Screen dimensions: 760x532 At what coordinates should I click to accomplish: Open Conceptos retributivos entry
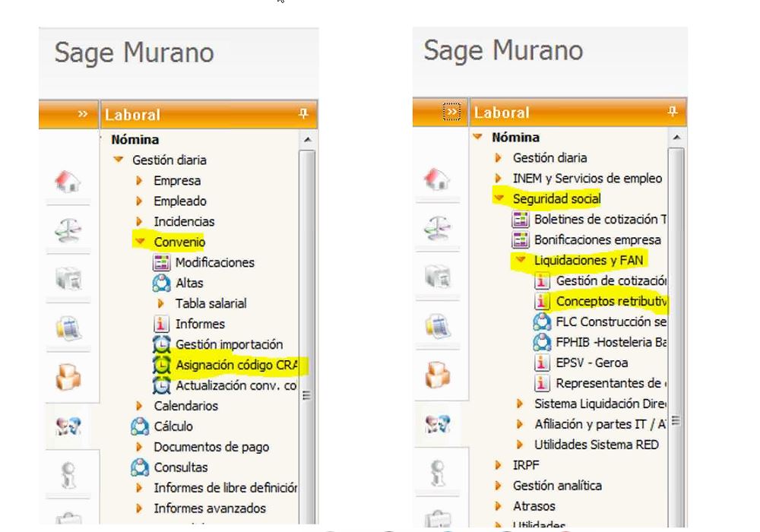[x=611, y=302]
